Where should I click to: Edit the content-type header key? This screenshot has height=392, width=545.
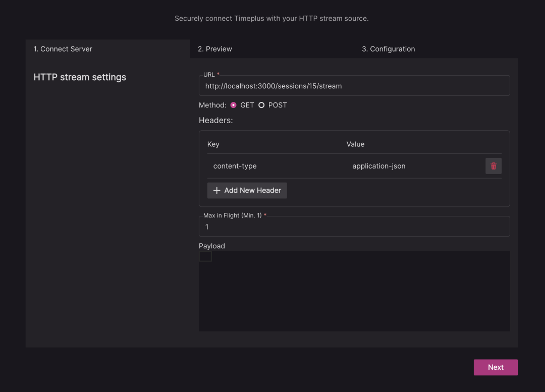[235, 166]
